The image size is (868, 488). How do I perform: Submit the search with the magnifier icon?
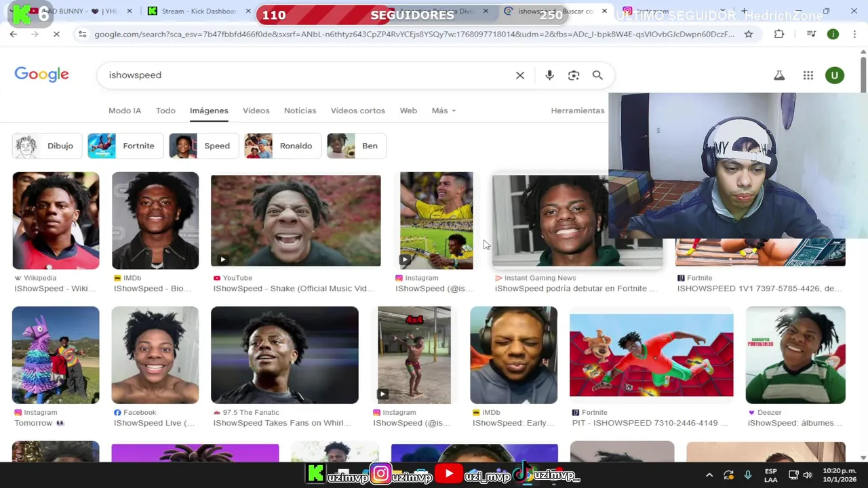(x=597, y=75)
